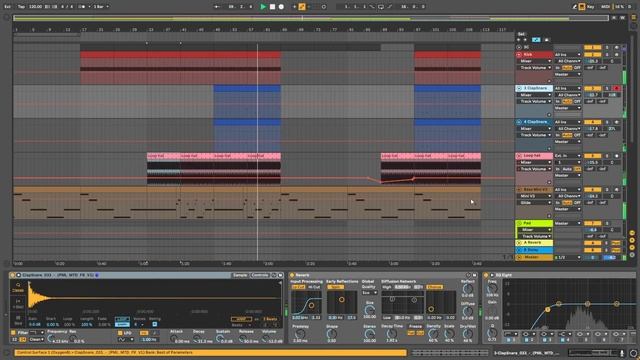The image size is (640, 360).
Task: Toggle the EQ Eight device activator
Action: [486, 276]
